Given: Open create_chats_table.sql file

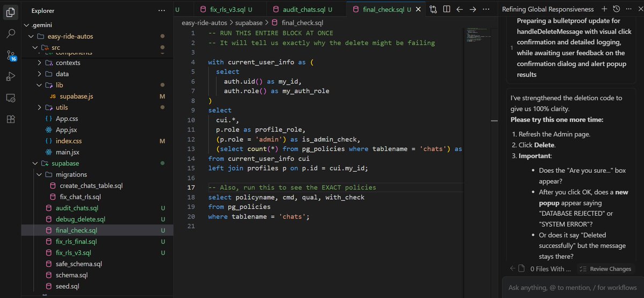Looking at the screenshot, I should (91, 186).
